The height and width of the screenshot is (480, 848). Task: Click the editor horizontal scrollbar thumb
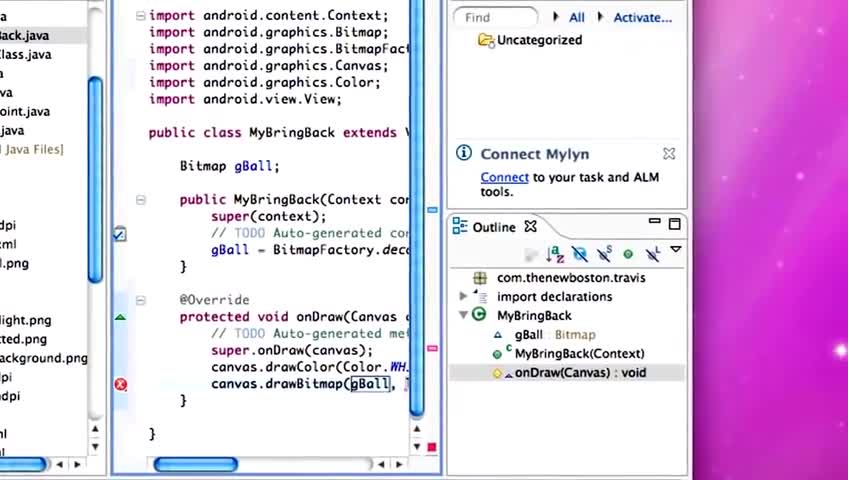pyautogui.click(x=196, y=464)
